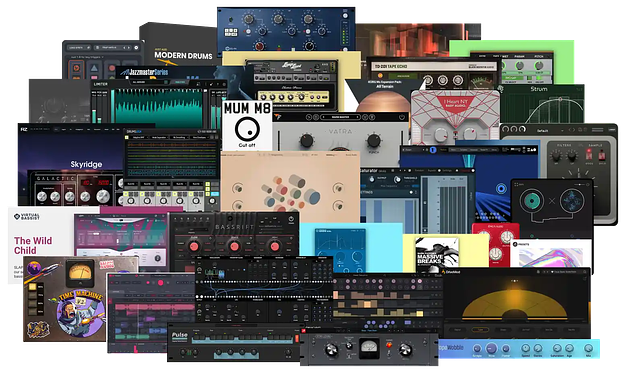Image resolution: width=625 pixels, height=373 pixels.
Task: Click the Mix knob on Tape Wobble
Action: point(588,348)
